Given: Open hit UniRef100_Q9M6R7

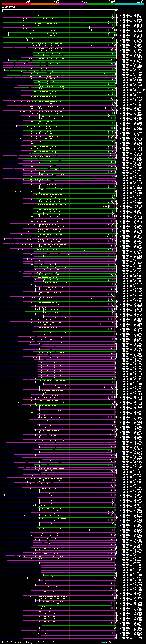Looking at the screenshot, I should [x=131, y=22].
